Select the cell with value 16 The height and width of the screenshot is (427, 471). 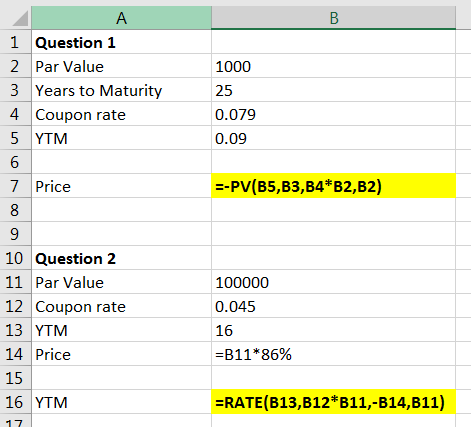pyautogui.click(x=333, y=330)
